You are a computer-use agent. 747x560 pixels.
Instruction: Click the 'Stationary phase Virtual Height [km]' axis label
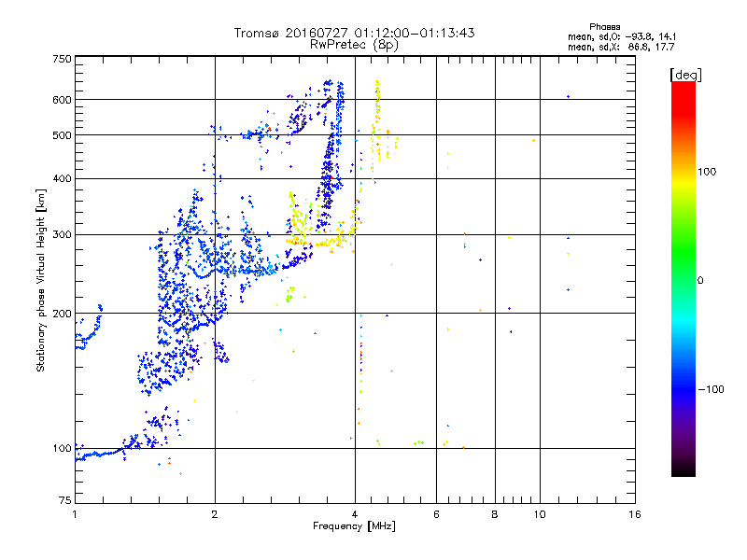pyautogui.click(x=41, y=280)
